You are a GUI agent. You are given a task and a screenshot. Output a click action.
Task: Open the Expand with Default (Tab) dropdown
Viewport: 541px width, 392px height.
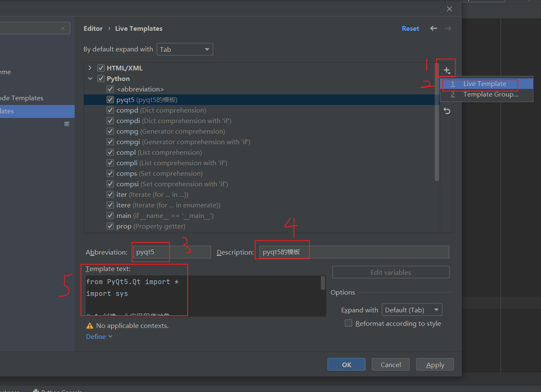click(412, 310)
